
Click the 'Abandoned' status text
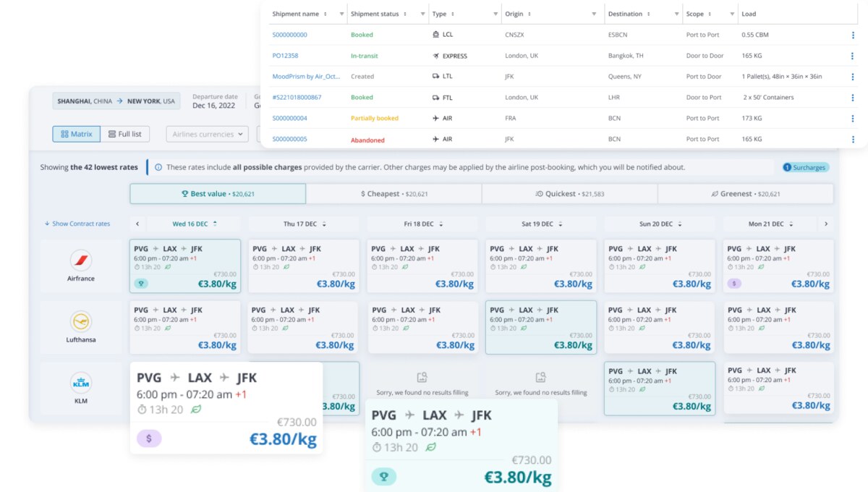[367, 140]
